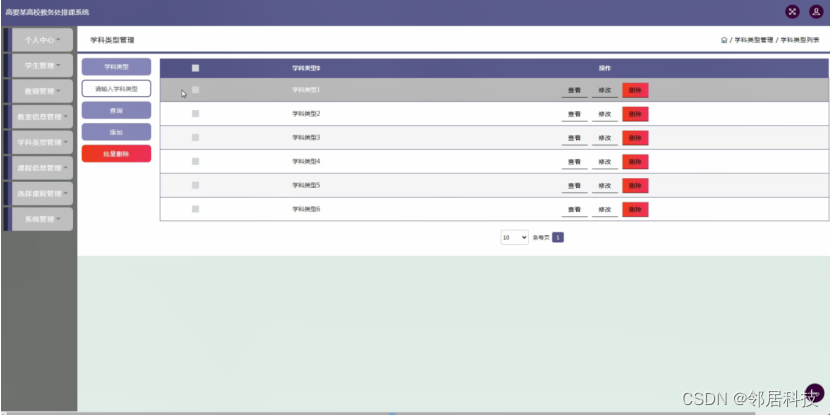Delete the 学科类型2 row
The height and width of the screenshot is (417, 834).
pos(635,114)
